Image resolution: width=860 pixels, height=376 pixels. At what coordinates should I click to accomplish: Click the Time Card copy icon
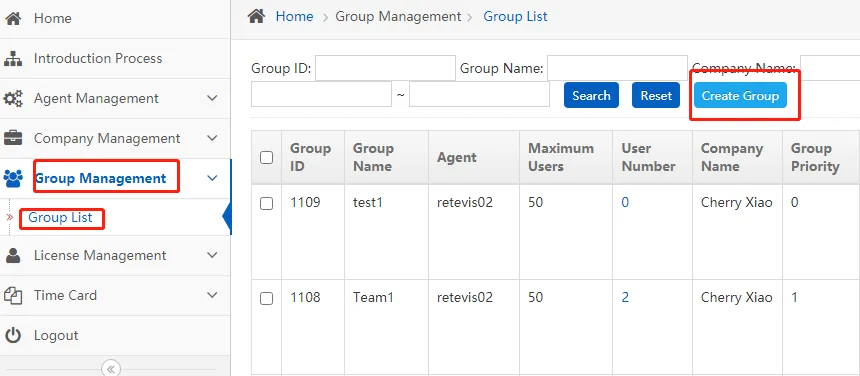(x=13, y=295)
